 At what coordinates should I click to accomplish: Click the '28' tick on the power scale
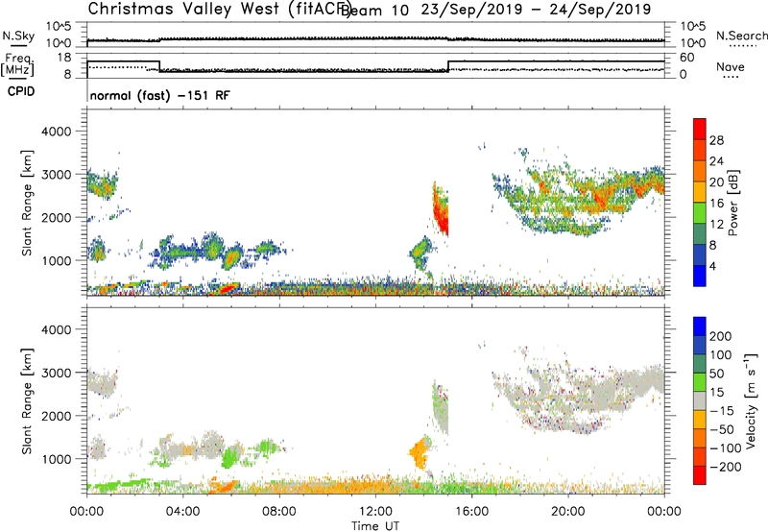tap(716, 140)
